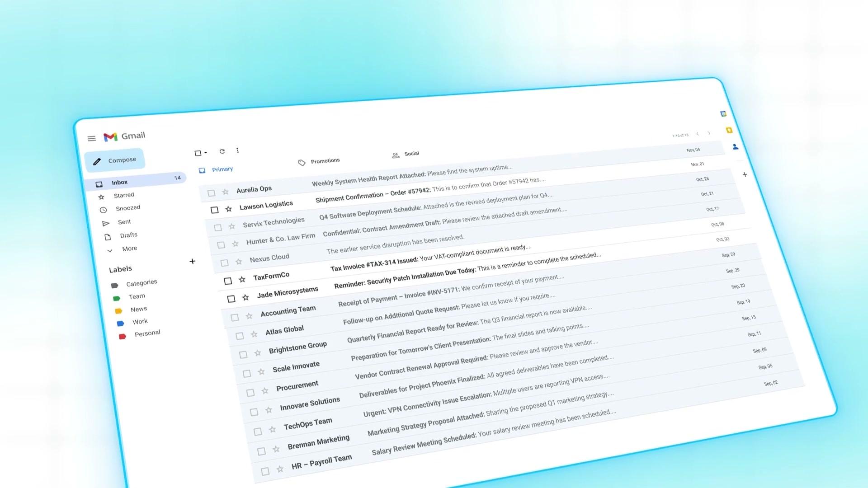Check the Accounting Team email checkbox
The width and height of the screenshot is (868, 488).
pos(235,318)
